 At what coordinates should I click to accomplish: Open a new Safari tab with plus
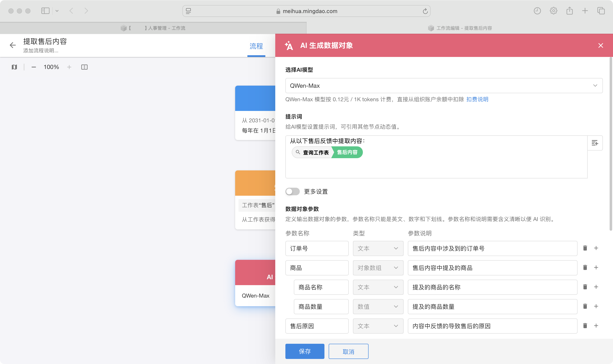click(x=585, y=11)
